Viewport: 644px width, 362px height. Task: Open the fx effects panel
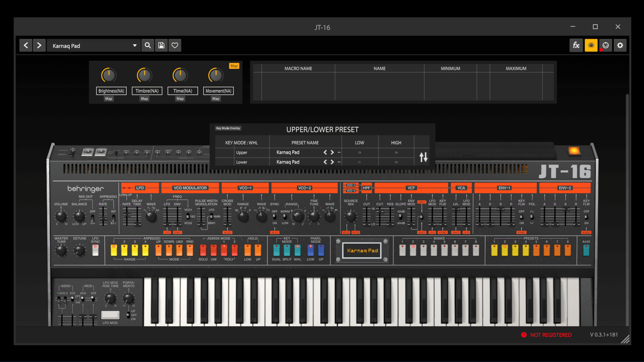tap(576, 45)
